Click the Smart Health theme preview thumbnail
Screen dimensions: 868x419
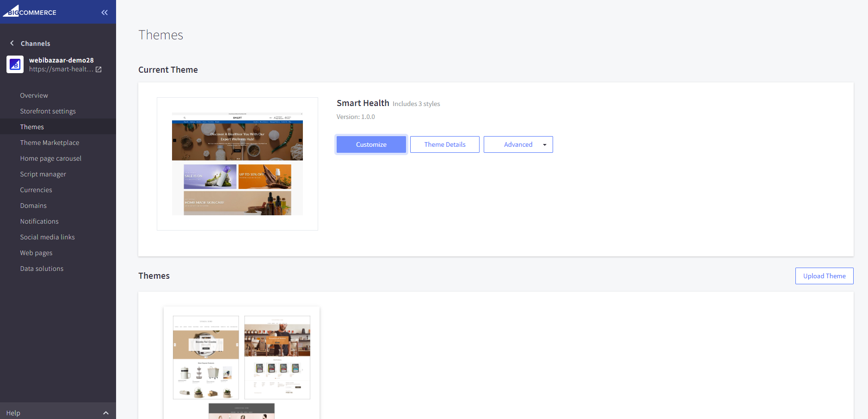pyautogui.click(x=237, y=164)
